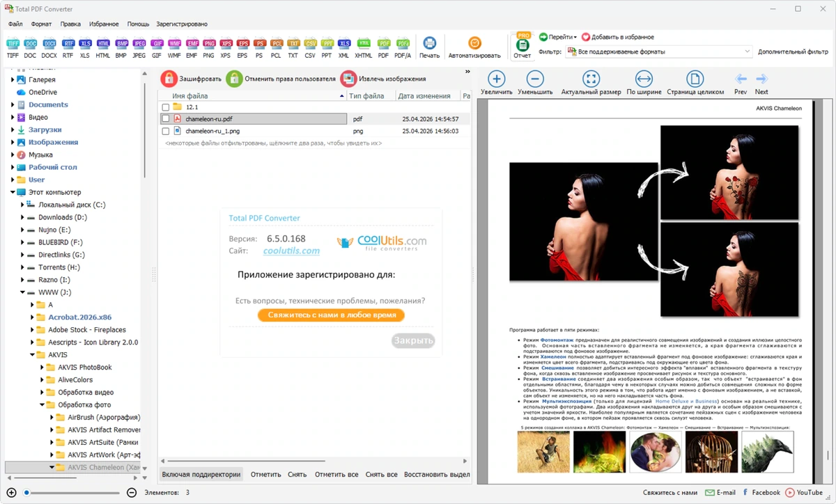Open the YouTube link in status bar

click(x=804, y=493)
